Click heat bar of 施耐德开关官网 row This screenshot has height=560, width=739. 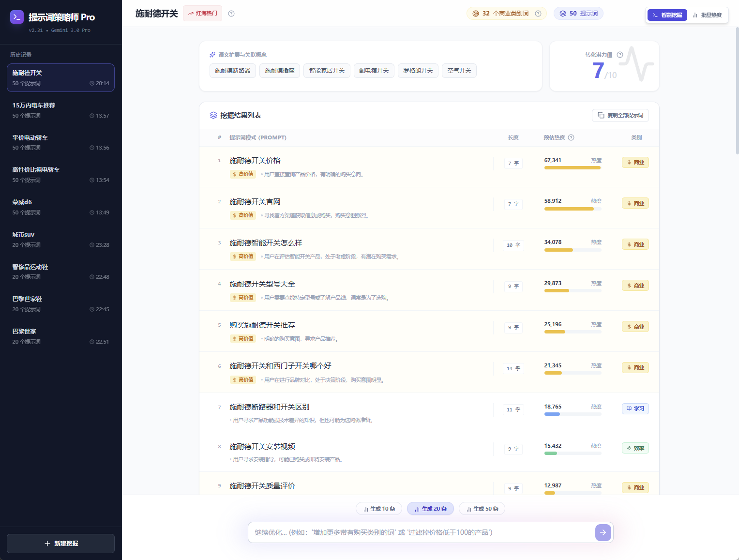573,209
